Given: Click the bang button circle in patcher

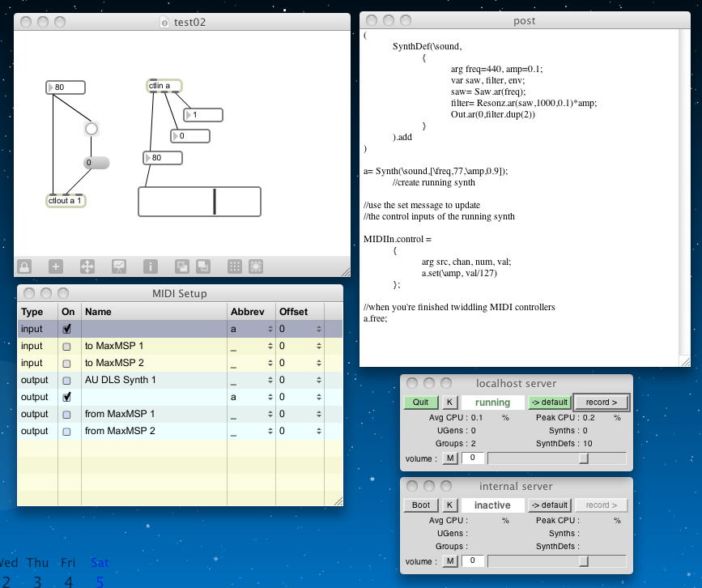Looking at the screenshot, I should point(91,129).
